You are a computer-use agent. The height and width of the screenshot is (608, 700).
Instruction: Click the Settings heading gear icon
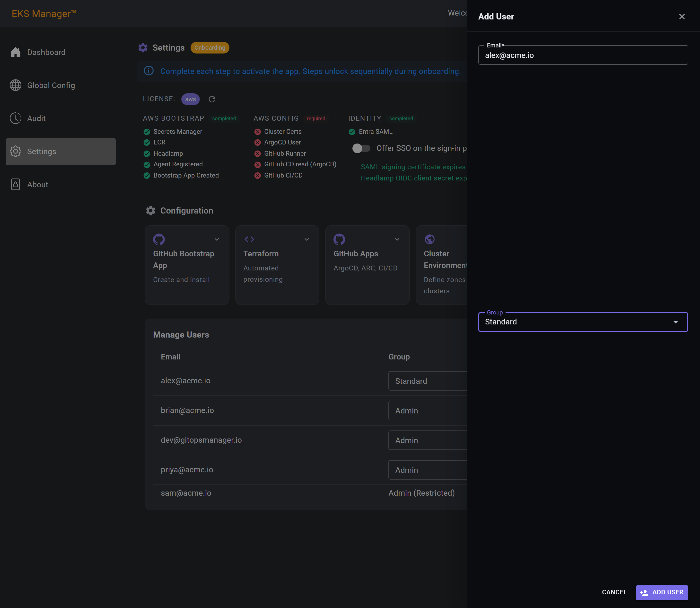143,47
